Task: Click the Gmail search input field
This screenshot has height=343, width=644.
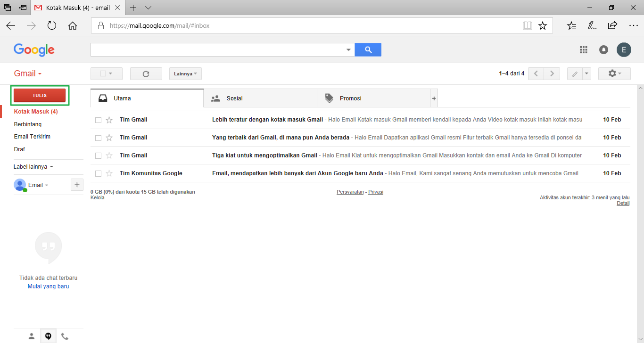Action: tap(217, 49)
